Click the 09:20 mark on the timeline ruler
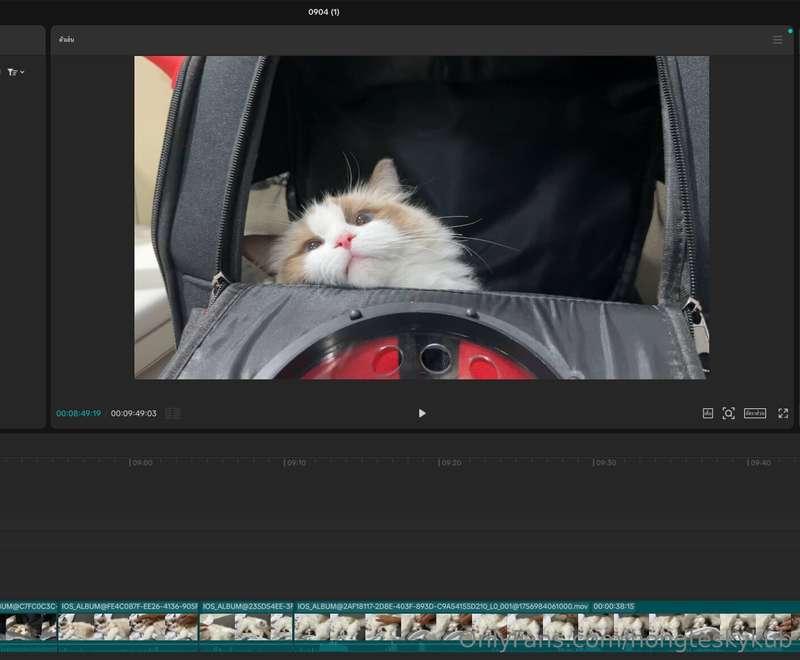 [x=450, y=463]
